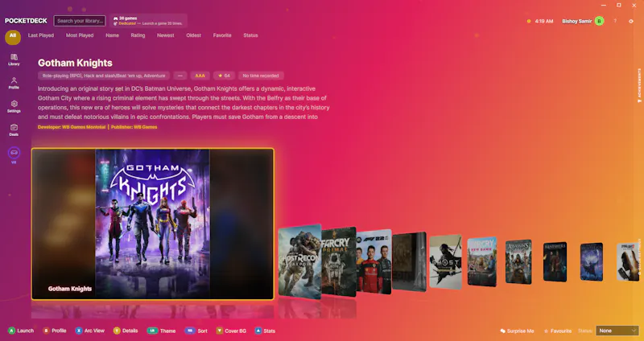Click the red B Profile shortcut
The image size is (644, 341).
(55, 331)
